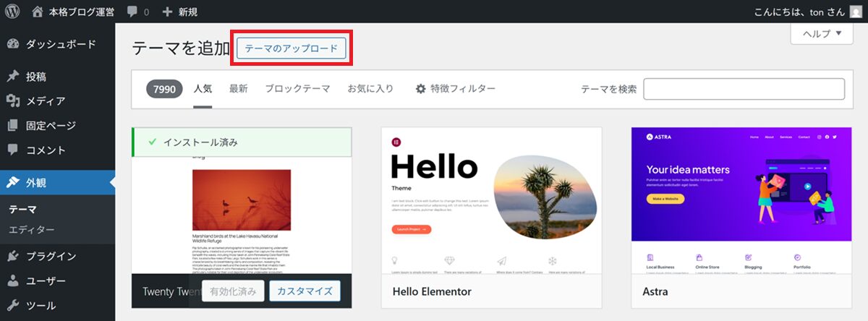Select the Hello Elementor theme thumbnail

click(x=491, y=201)
